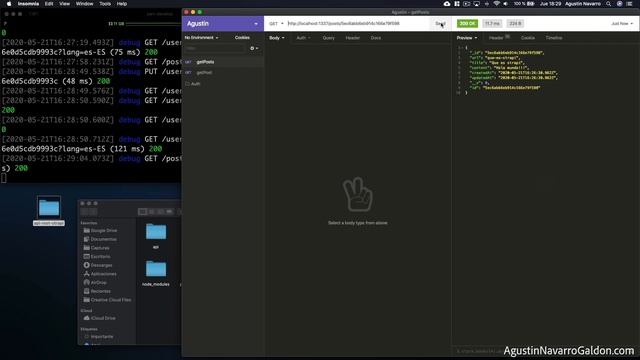Open the Agustin workspace dropdown

pyautogui.click(x=222, y=24)
